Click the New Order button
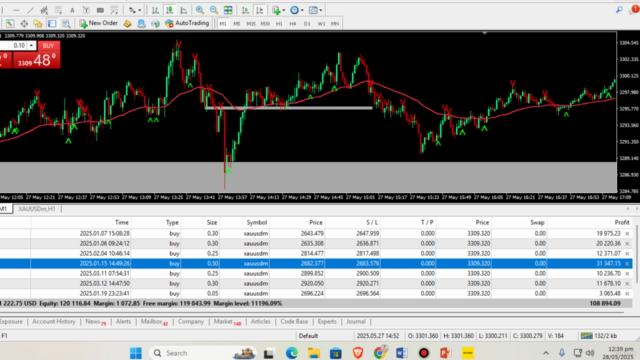The width and height of the screenshot is (640, 360). (x=98, y=24)
